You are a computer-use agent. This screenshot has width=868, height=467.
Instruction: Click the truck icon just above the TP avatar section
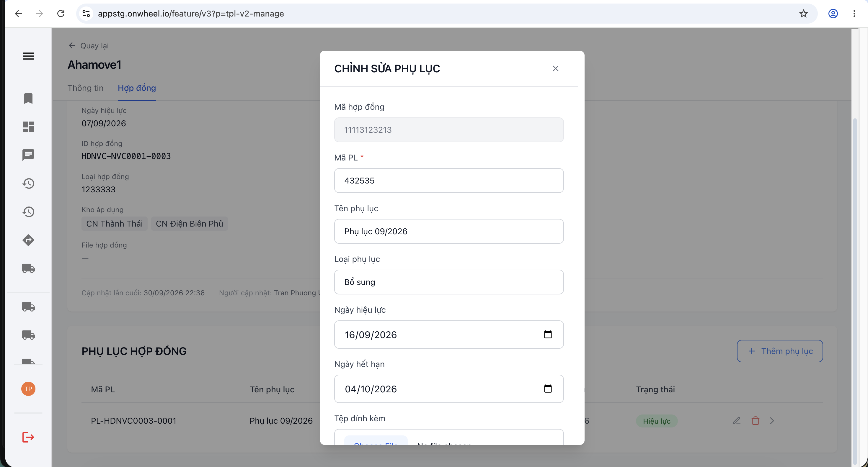point(28,361)
